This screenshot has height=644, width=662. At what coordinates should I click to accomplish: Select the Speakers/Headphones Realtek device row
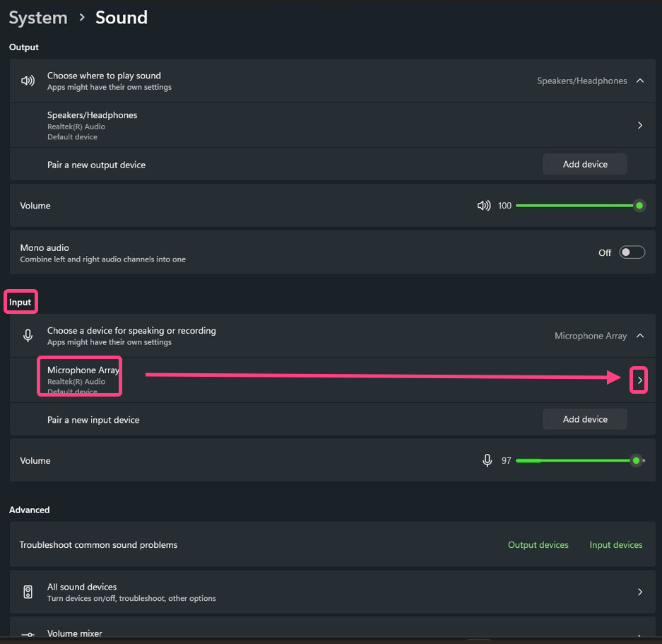click(x=92, y=125)
